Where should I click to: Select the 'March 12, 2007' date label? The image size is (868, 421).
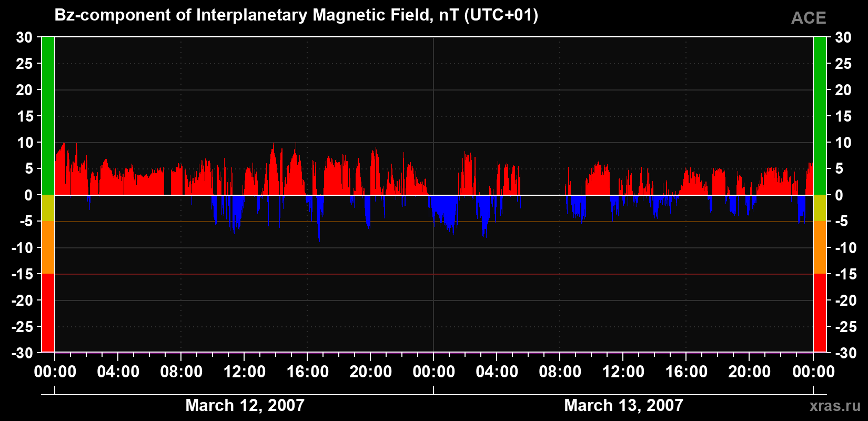[245, 405]
